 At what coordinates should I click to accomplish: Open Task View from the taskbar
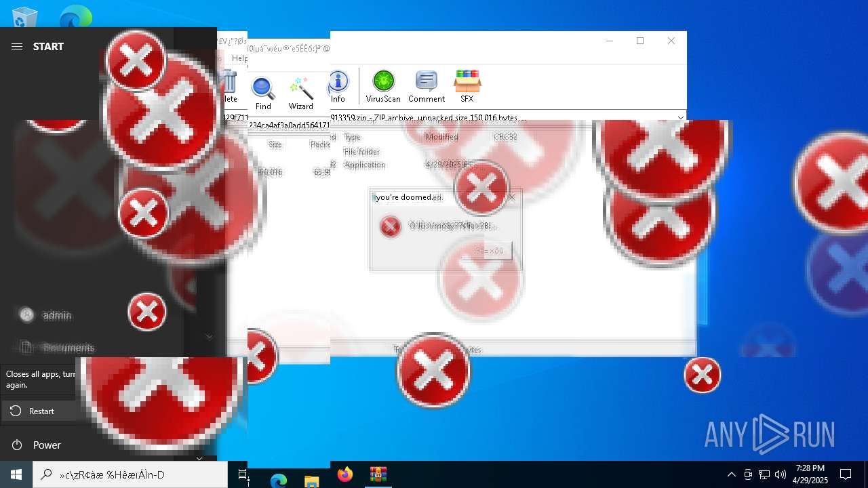243,474
